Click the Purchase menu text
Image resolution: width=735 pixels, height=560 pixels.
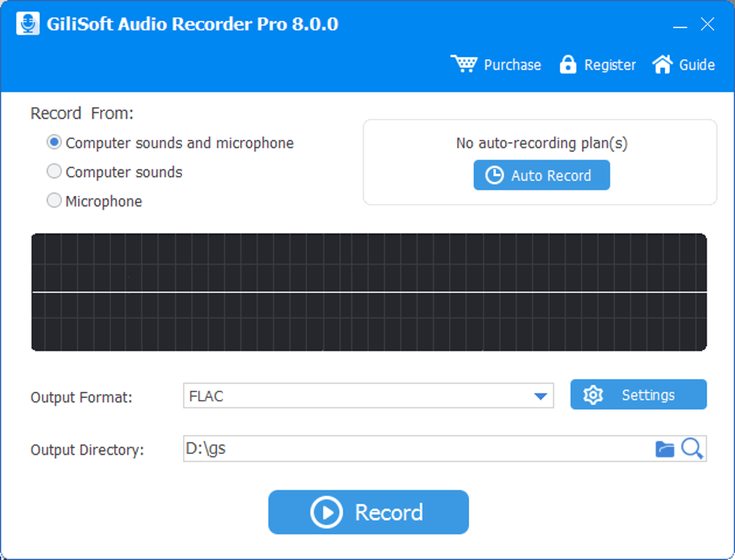click(x=512, y=65)
